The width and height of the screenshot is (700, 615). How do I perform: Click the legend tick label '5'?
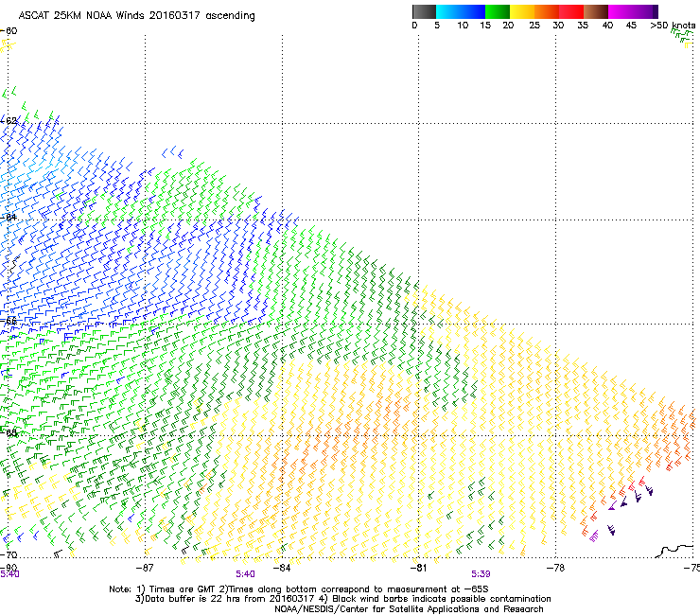437,26
